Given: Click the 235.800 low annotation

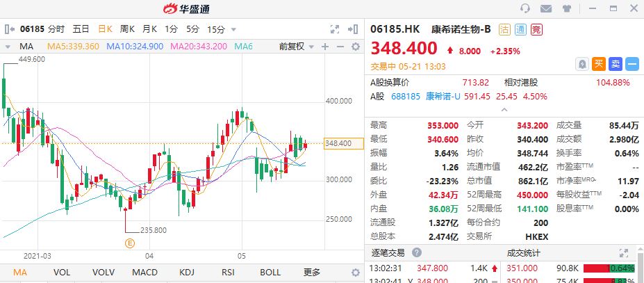Looking at the screenshot, I should coord(154,230).
